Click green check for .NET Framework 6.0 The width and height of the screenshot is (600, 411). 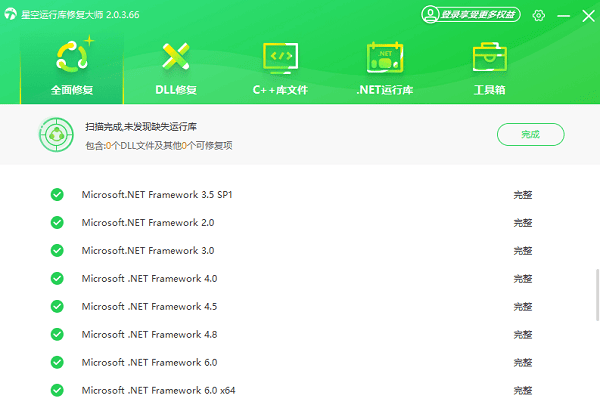click(x=57, y=362)
